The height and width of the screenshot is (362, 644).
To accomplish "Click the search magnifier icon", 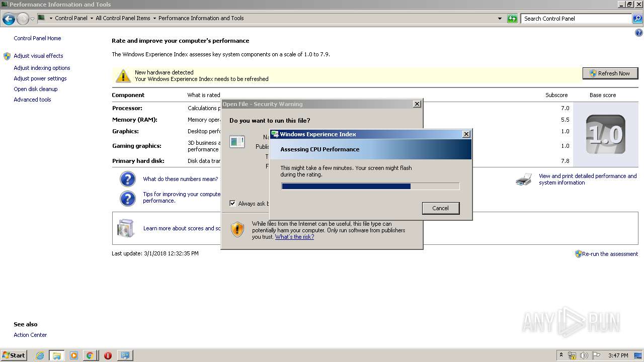I will pyautogui.click(x=637, y=19).
